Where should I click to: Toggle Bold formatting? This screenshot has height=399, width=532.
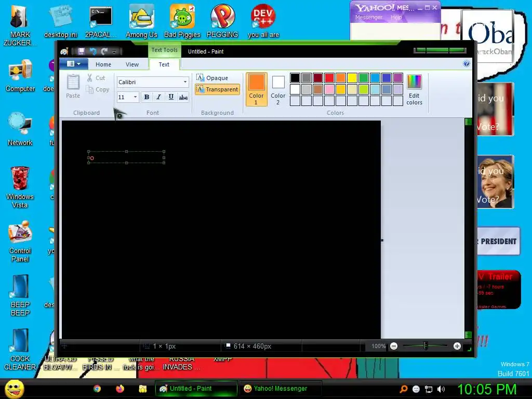(147, 97)
